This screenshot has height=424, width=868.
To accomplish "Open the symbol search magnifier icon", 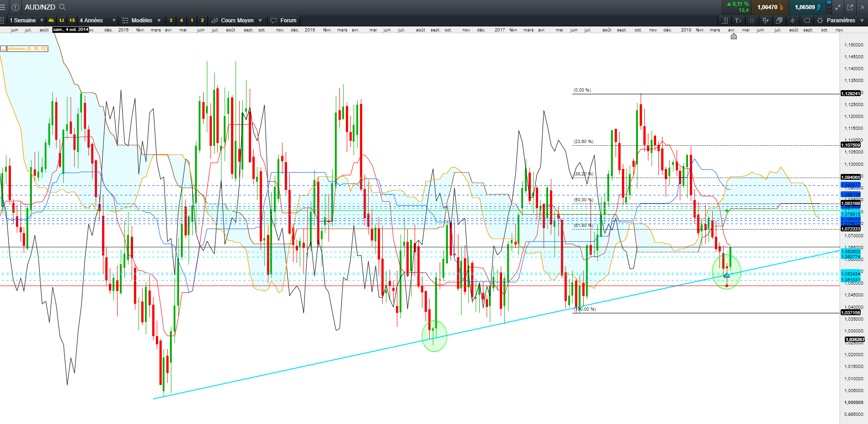I will [62, 7].
